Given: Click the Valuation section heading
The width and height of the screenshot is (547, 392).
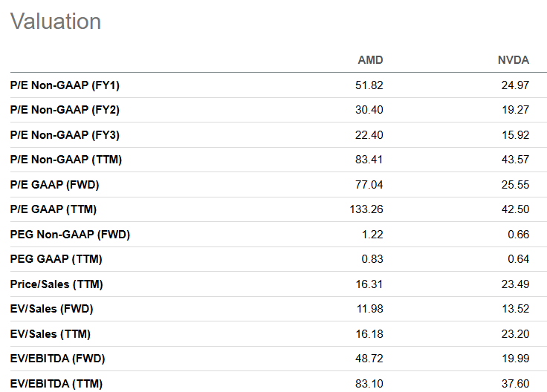Looking at the screenshot, I should 56,22.
